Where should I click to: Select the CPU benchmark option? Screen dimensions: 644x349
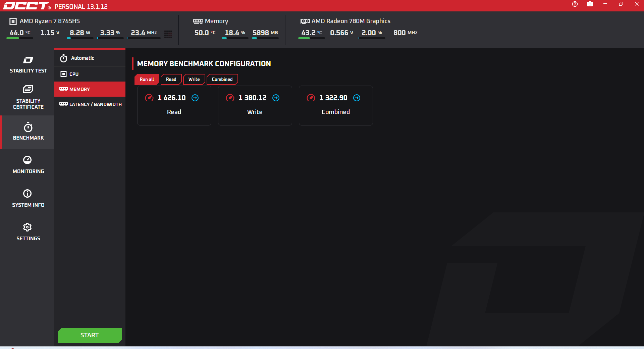pyautogui.click(x=90, y=74)
